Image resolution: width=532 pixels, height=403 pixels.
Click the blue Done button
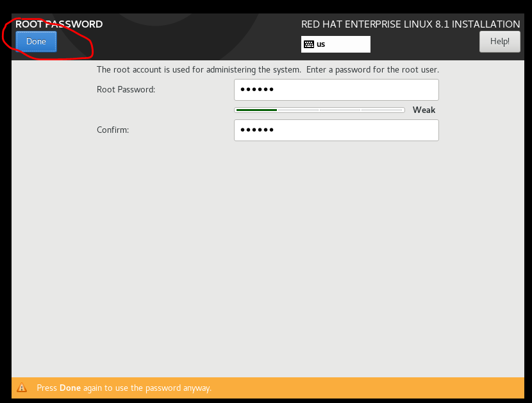[36, 42]
